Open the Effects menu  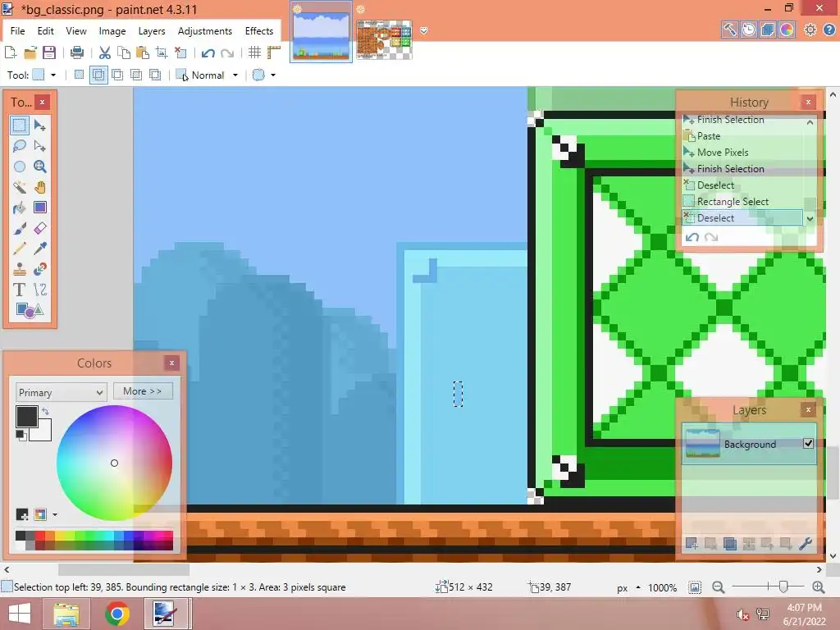(x=259, y=31)
